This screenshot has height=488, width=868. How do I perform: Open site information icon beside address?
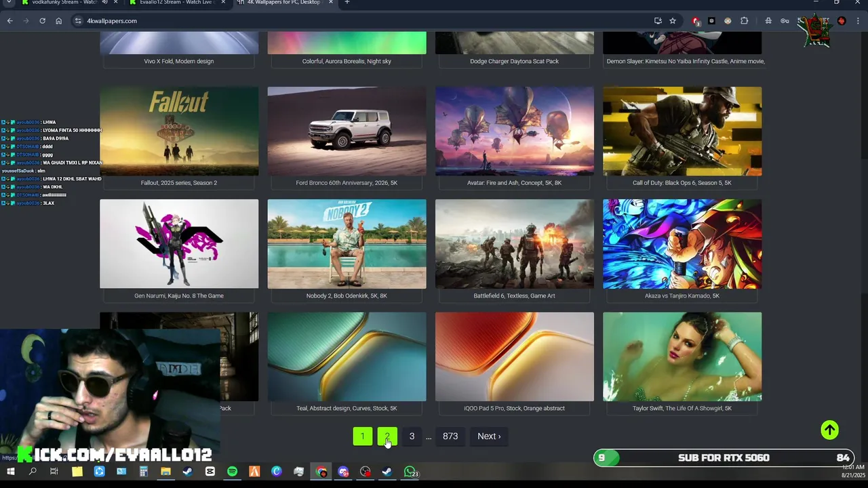(x=78, y=21)
